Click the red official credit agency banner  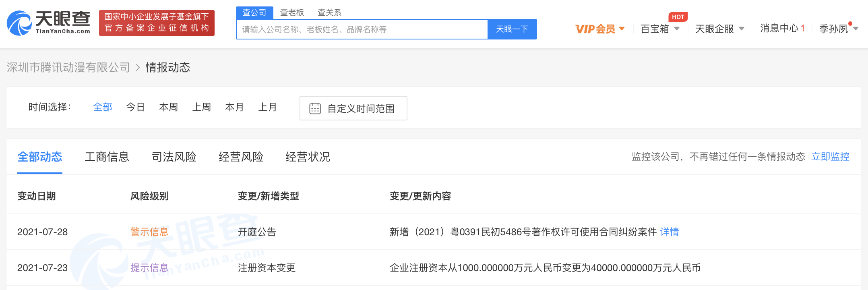coord(157,23)
